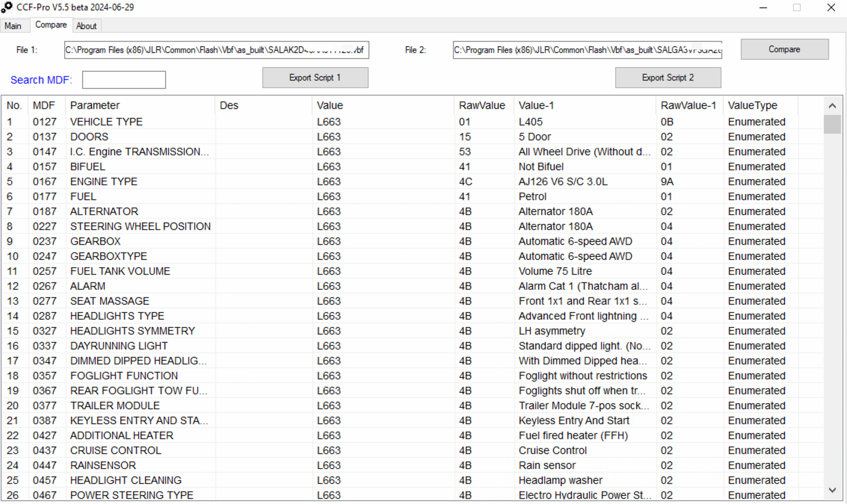Viewport: 847px width, 504px height.
Task: Select STEERING WHEEL POSITION row
Action: click(412, 226)
